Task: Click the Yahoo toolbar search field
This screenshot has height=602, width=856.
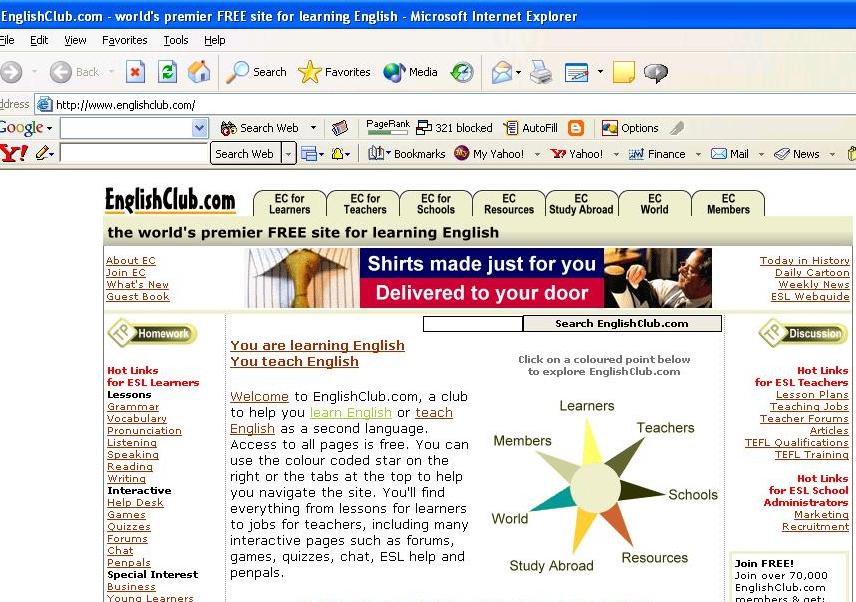Action: 134,153
